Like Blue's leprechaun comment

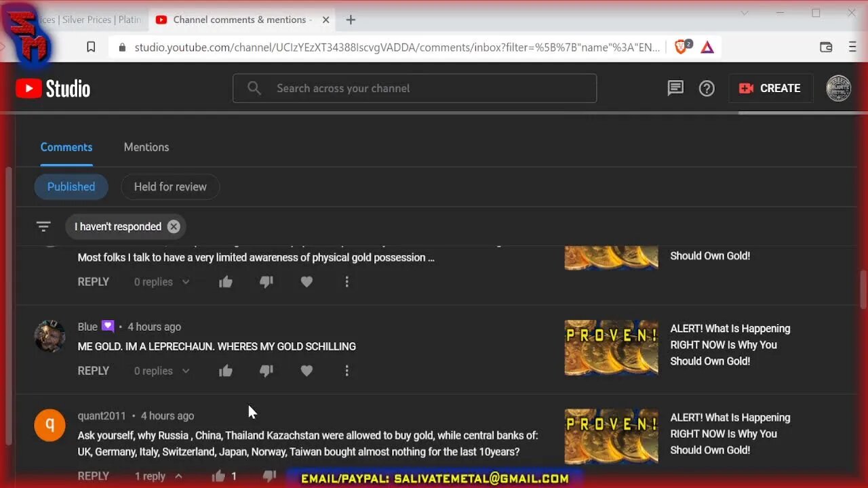point(226,371)
